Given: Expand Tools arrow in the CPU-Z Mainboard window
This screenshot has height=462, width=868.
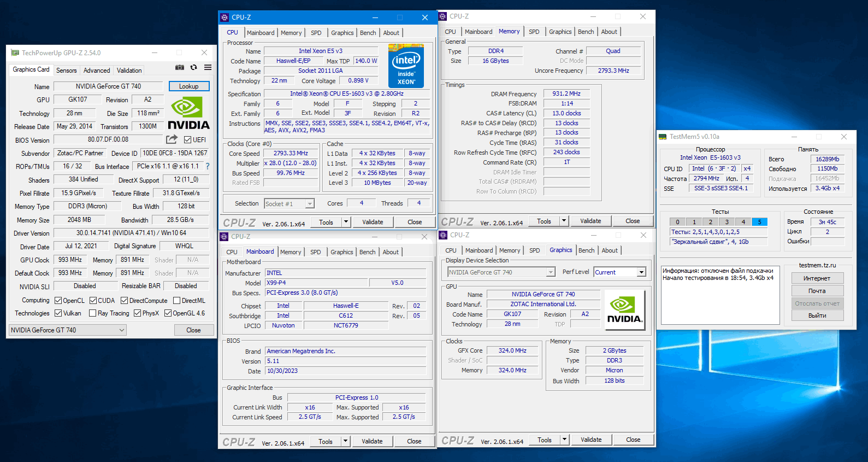Looking at the screenshot, I should click(345, 441).
